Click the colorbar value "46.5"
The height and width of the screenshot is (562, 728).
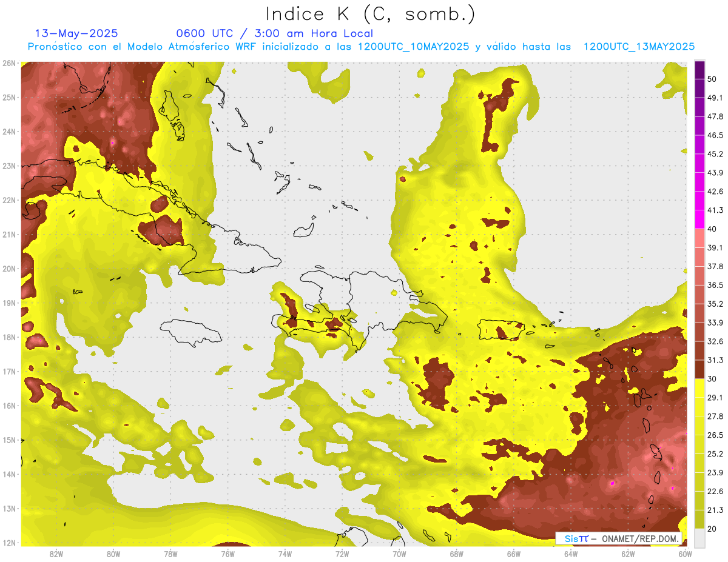[x=716, y=135]
